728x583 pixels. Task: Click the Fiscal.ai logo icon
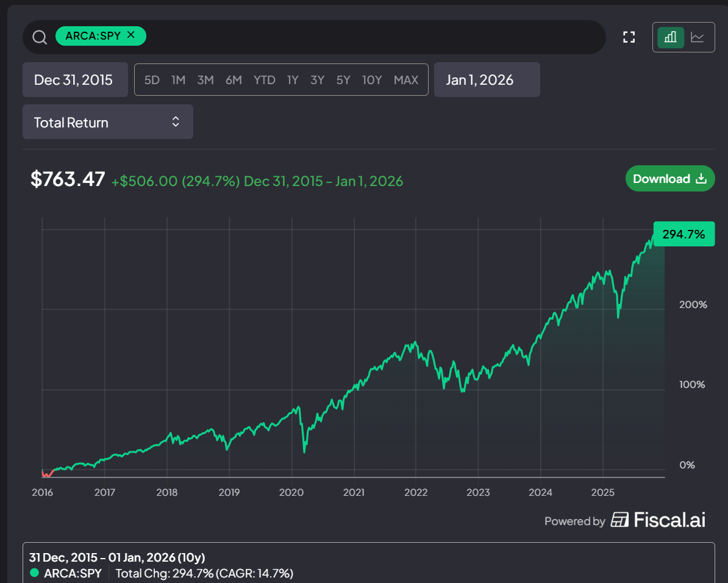619,520
